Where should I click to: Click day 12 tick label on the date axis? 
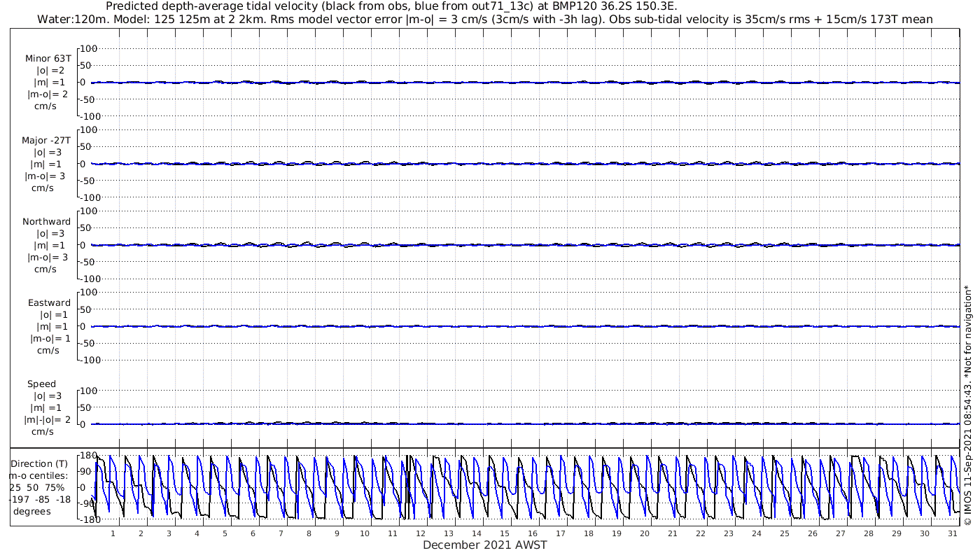[x=421, y=533]
